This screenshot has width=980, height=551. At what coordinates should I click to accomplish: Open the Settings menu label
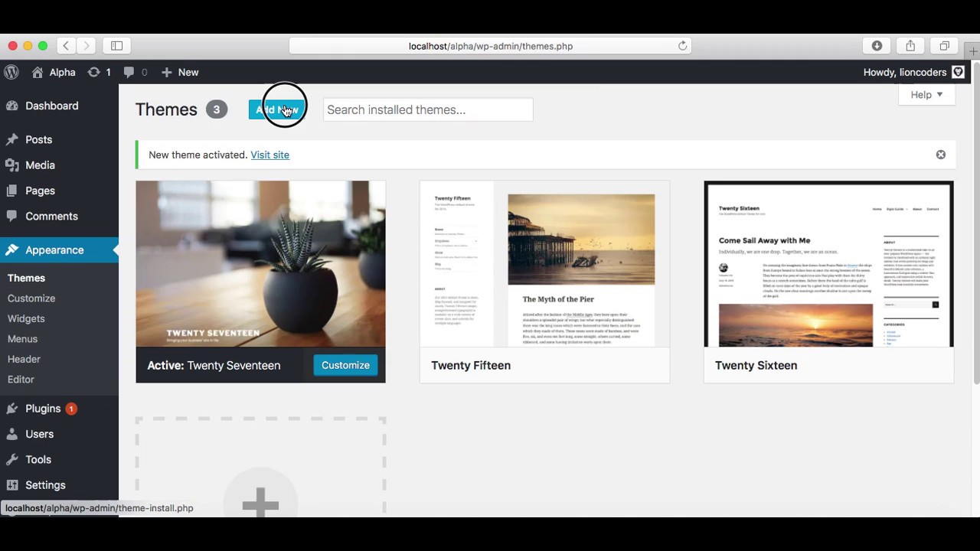coord(45,485)
